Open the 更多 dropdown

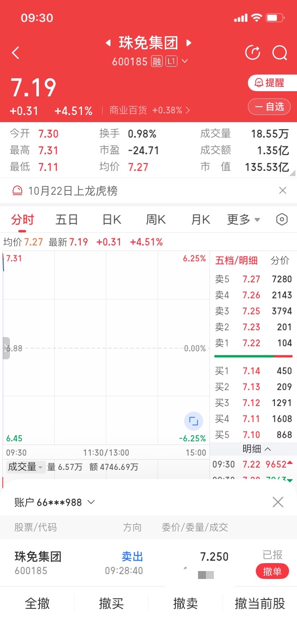(x=244, y=219)
